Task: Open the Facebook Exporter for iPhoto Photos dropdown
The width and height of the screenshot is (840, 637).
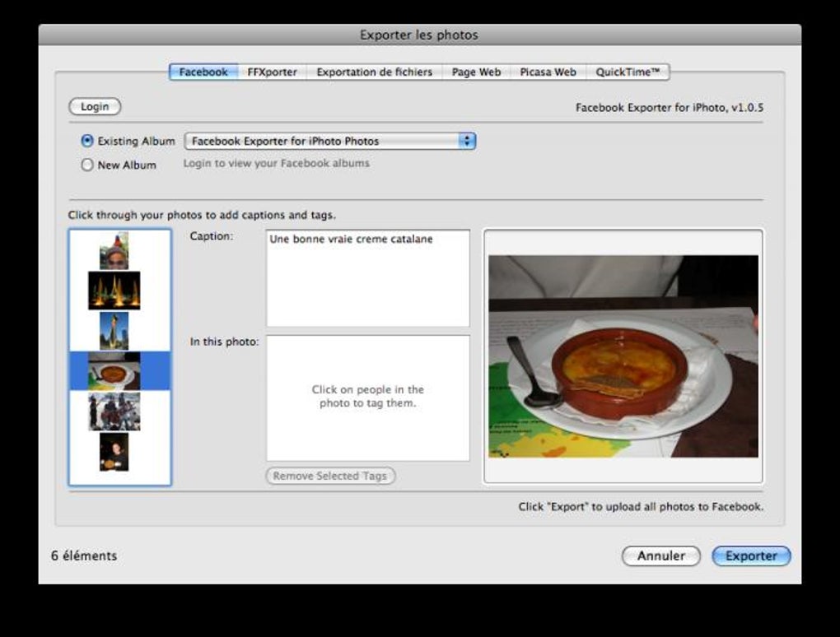Action: click(x=330, y=141)
